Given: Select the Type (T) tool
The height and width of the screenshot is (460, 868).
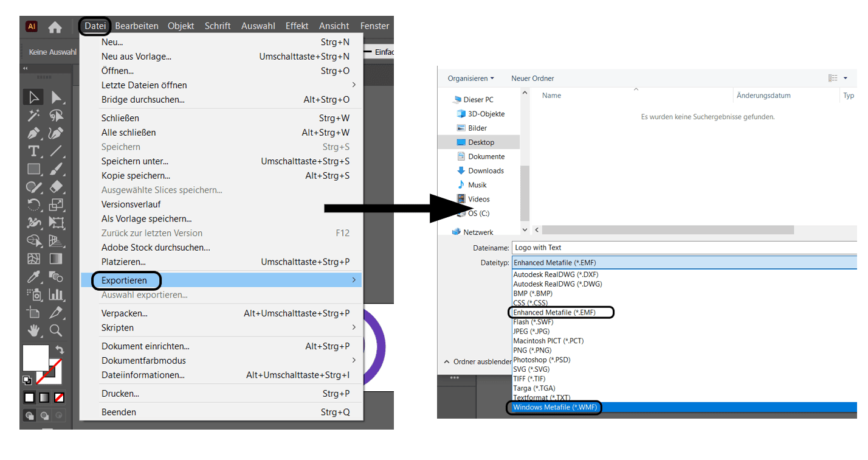Looking at the screenshot, I should [x=34, y=151].
